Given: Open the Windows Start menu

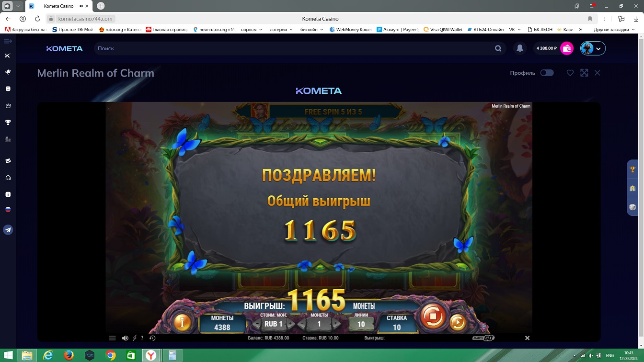Looking at the screenshot, I should click(x=8, y=355).
